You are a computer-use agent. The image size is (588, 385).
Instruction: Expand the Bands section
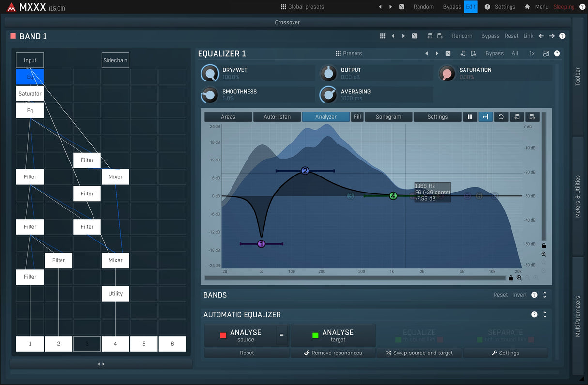(545, 295)
